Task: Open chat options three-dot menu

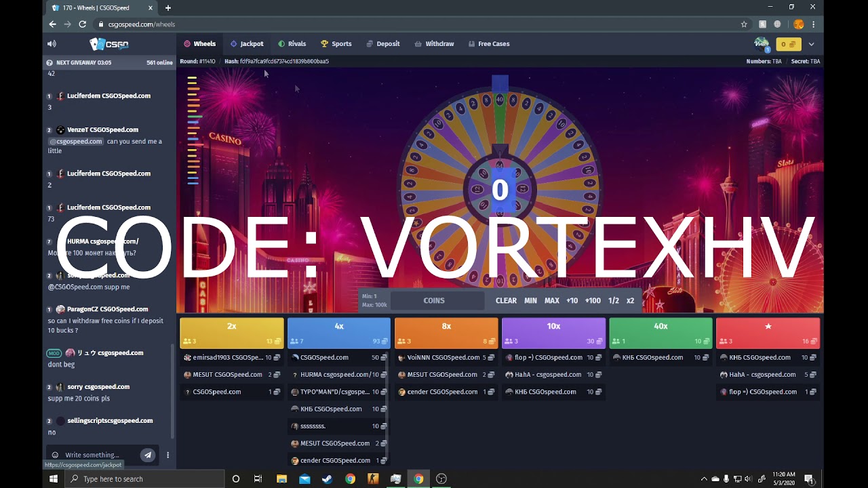Action: [x=167, y=455]
